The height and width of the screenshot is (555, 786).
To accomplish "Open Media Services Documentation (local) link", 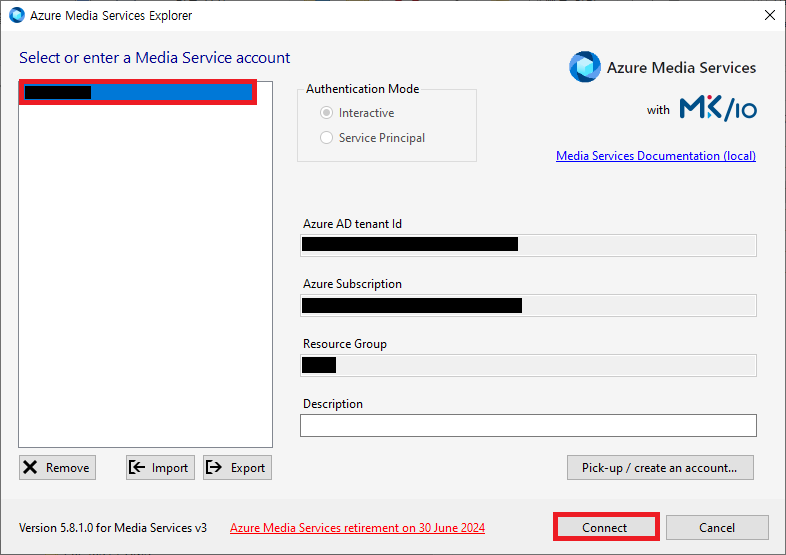I will coord(656,156).
